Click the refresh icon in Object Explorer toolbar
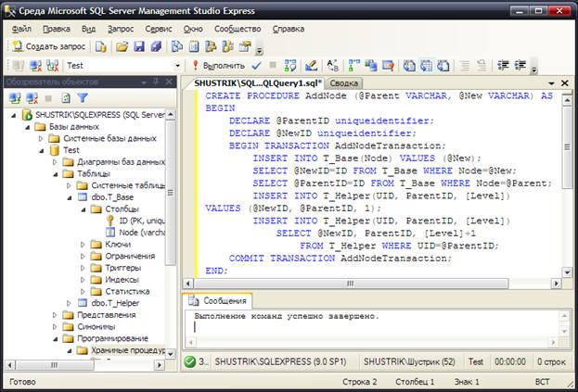The width and height of the screenshot is (578, 392). click(x=66, y=98)
